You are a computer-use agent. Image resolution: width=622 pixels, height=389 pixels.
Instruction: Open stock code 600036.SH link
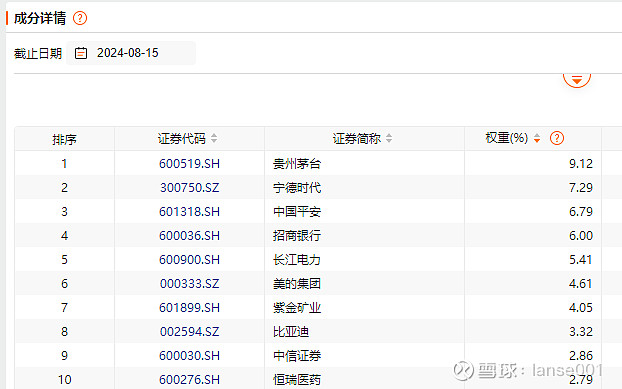(x=189, y=236)
